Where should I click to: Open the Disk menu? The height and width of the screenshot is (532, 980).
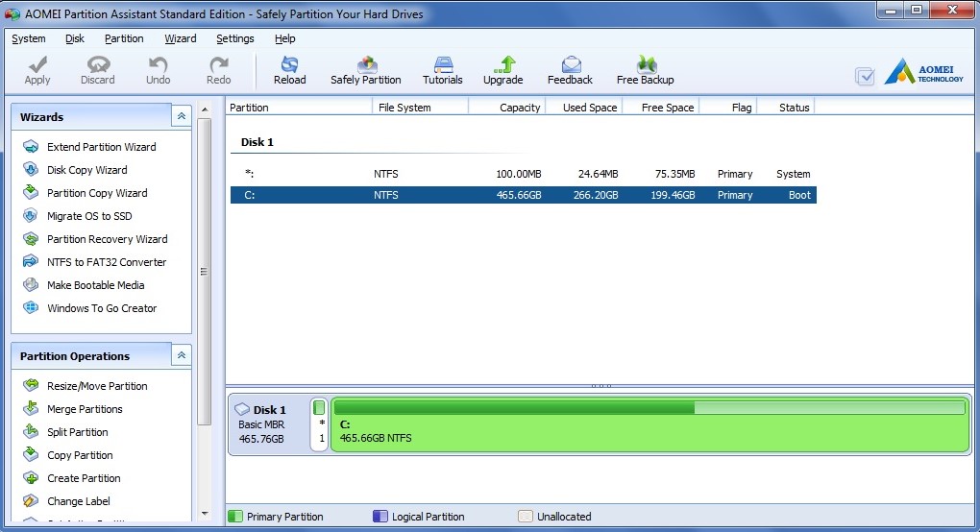(x=74, y=38)
